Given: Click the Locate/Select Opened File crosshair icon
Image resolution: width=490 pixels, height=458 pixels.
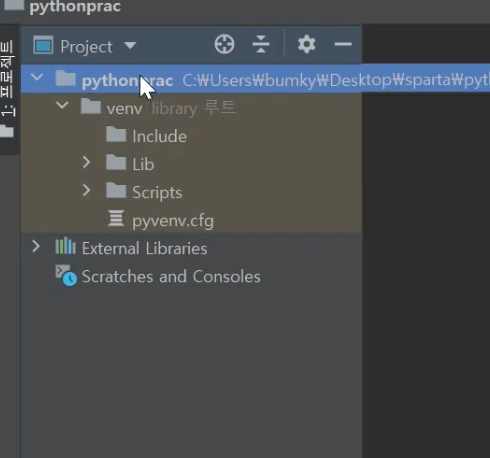Looking at the screenshot, I should (224, 44).
